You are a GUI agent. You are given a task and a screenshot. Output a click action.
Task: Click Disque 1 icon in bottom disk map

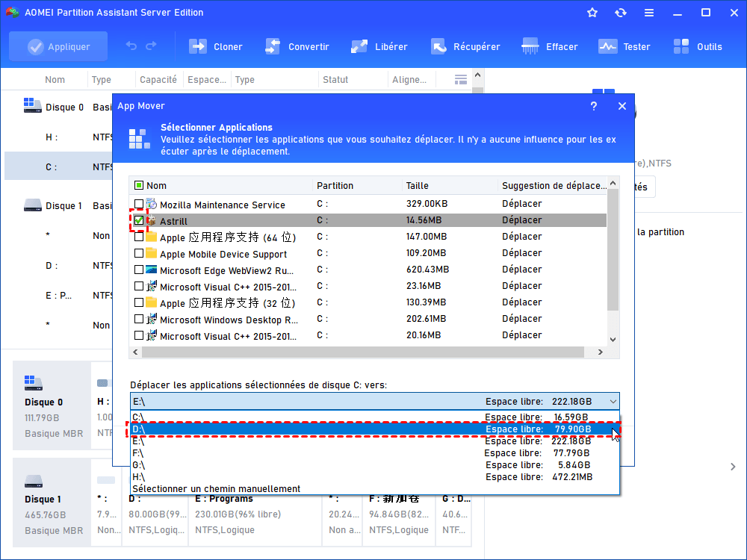(34, 481)
